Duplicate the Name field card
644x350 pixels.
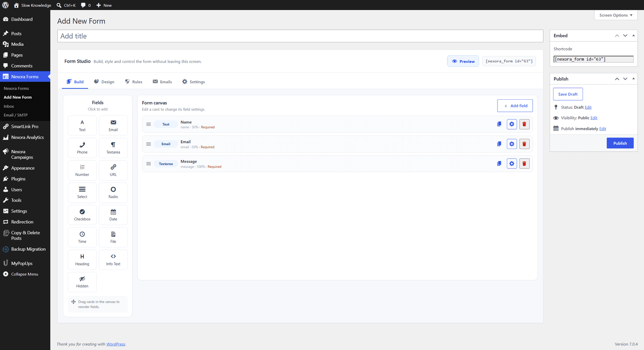pos(499,124)
